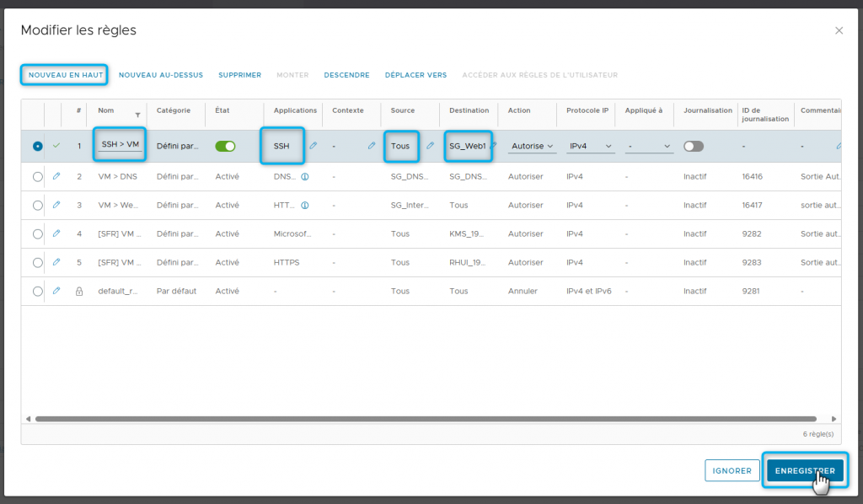Select radio button for default_r rule
Image resolution: width=863 pixels, height=504 pixels.
point(37,291)
